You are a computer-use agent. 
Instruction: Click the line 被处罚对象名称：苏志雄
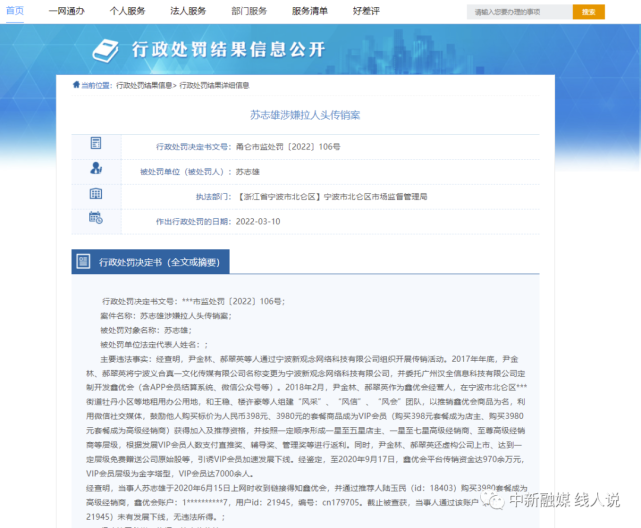pyautogui.click(x=146, y=330)
